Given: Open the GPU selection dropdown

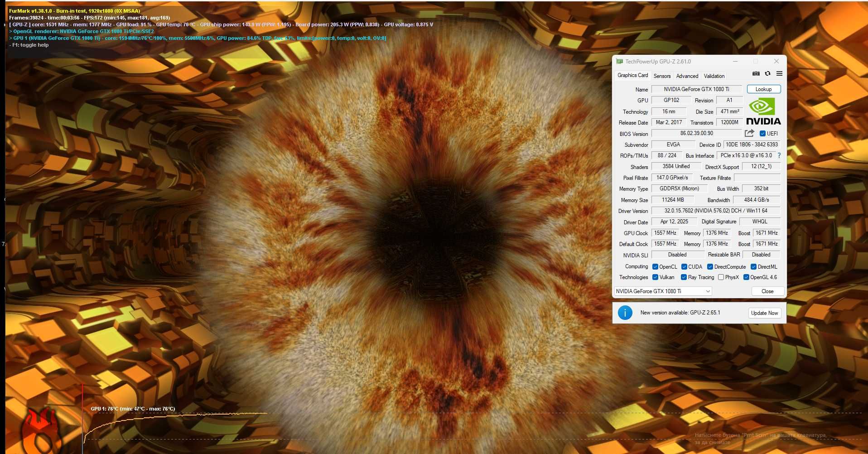Looking at the screenshot, I should [663, 291].
